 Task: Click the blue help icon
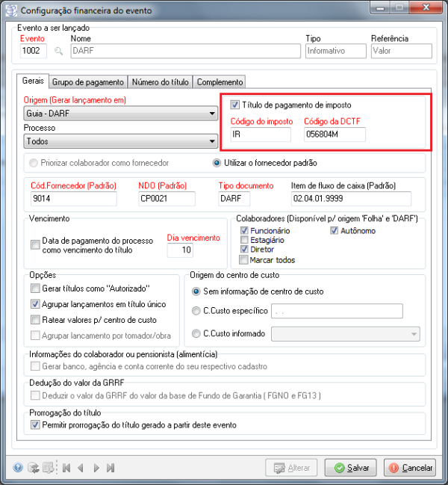(18, 468)
